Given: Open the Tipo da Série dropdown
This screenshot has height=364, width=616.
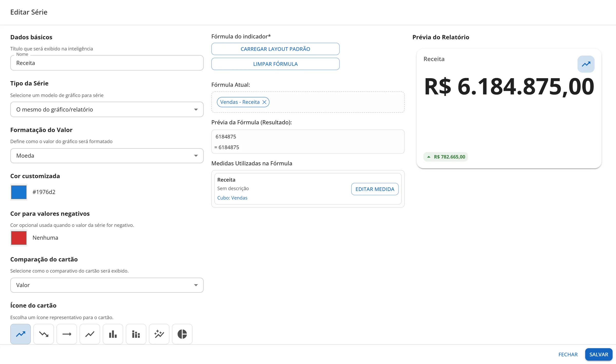Looking at the screenshot, I should (x=107, y=109).
